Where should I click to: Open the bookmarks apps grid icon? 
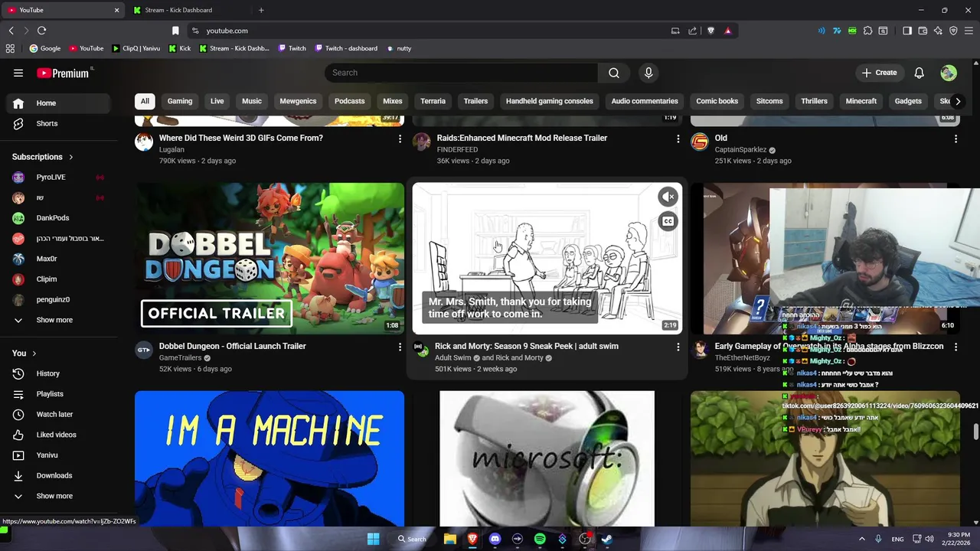[10, 48]
